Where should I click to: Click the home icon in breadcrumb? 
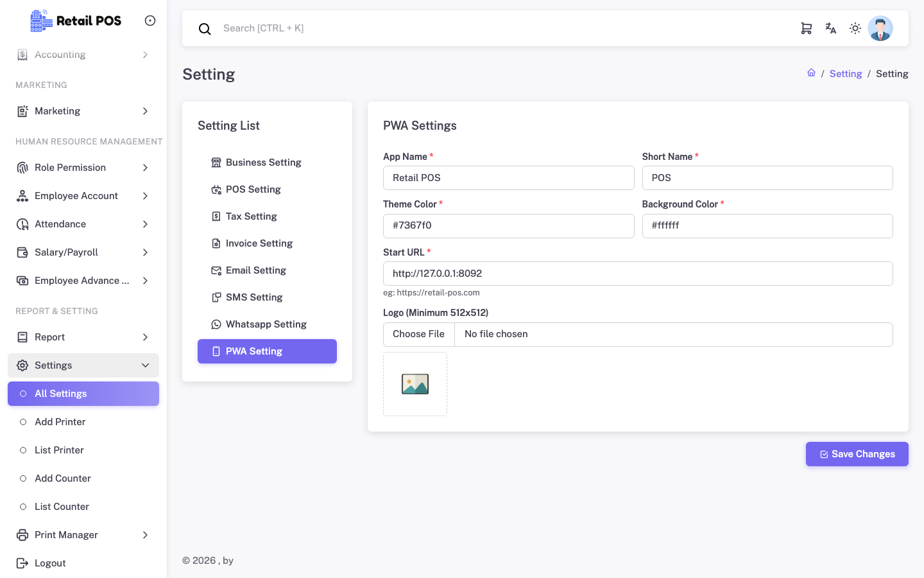point(812,73)
